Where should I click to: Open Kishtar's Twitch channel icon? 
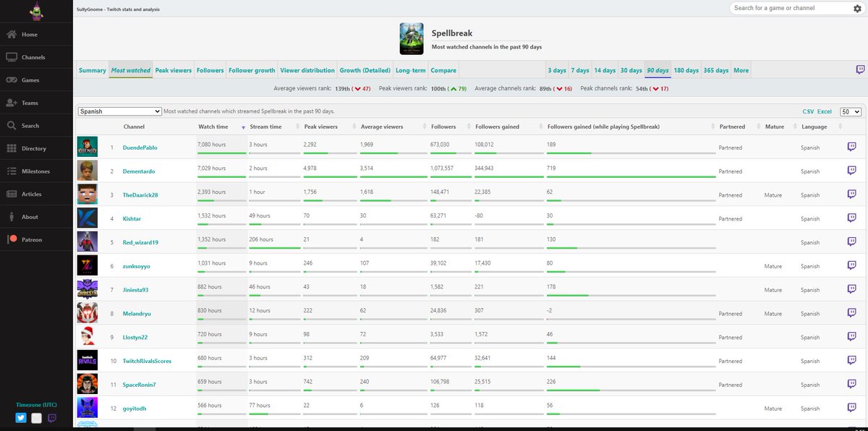[851, 218]
